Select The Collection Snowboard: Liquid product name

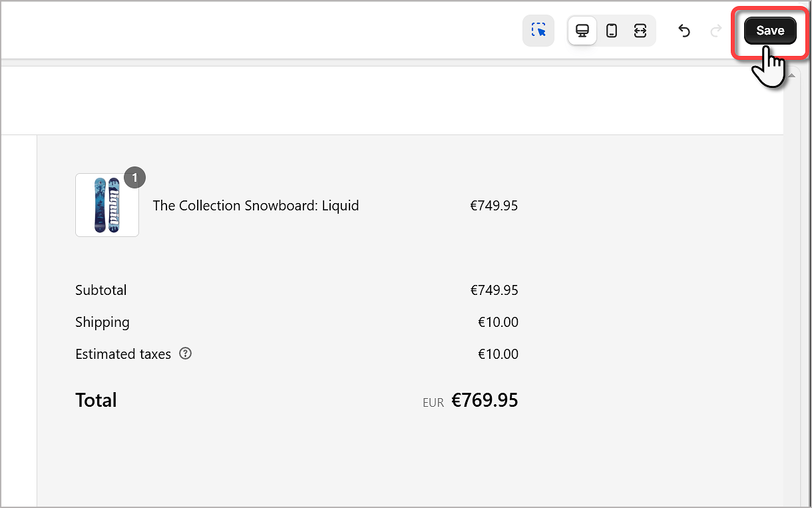click(x=256, y=206)
